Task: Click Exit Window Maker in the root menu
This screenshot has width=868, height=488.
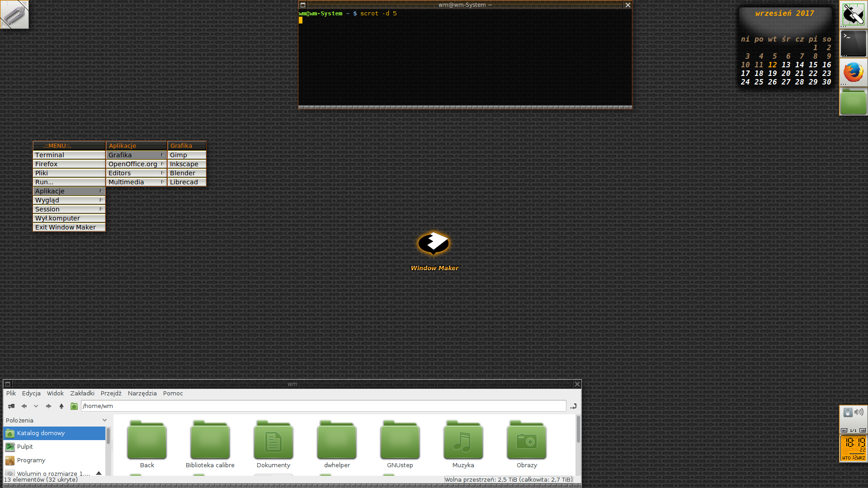Action: click(65, 227)
